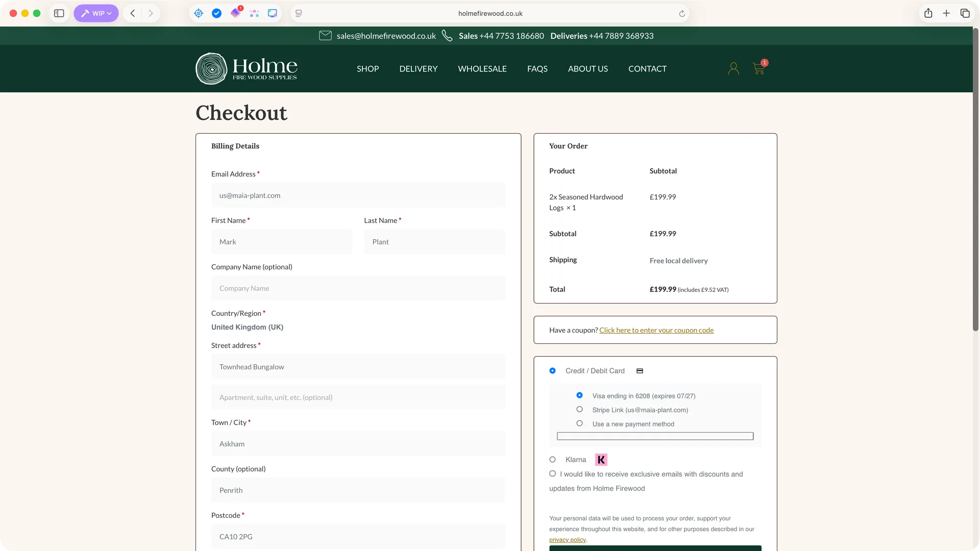The width and height of the screenshot is (980, 551).
Task: Select the Klarna payment option
Action: pyautogui.click(x=552, y=460)
